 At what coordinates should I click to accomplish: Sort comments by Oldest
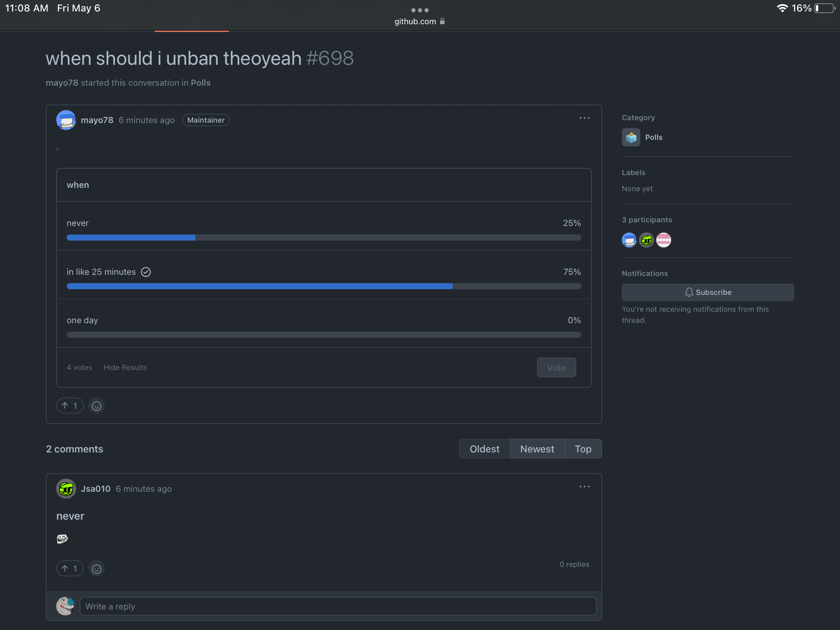click(484, 449)
